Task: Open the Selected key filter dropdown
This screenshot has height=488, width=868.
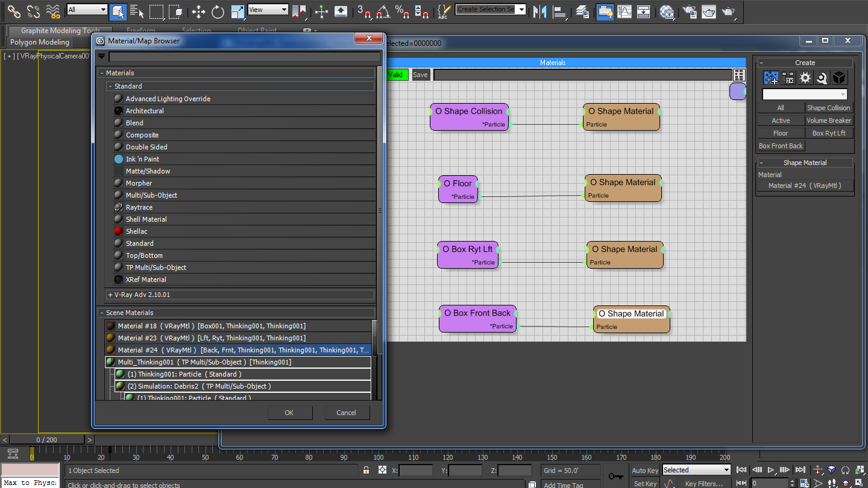Action: 696,470
